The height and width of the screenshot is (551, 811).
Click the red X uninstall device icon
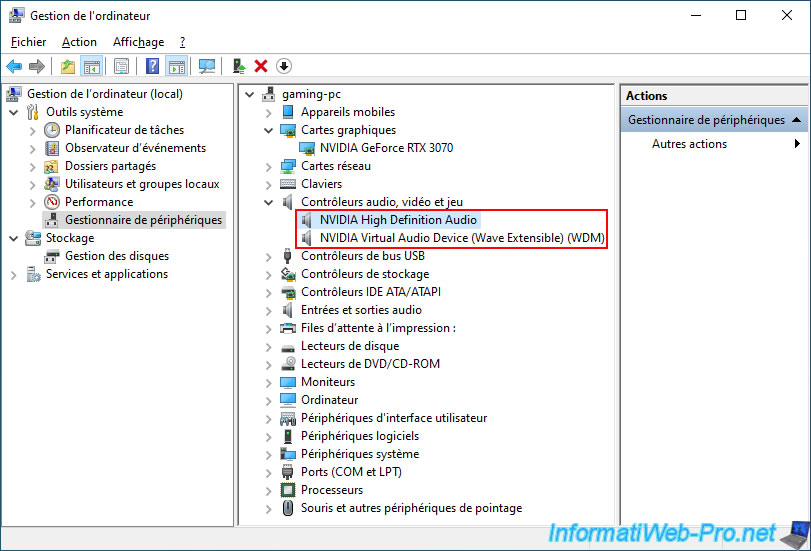coord(261,66)
